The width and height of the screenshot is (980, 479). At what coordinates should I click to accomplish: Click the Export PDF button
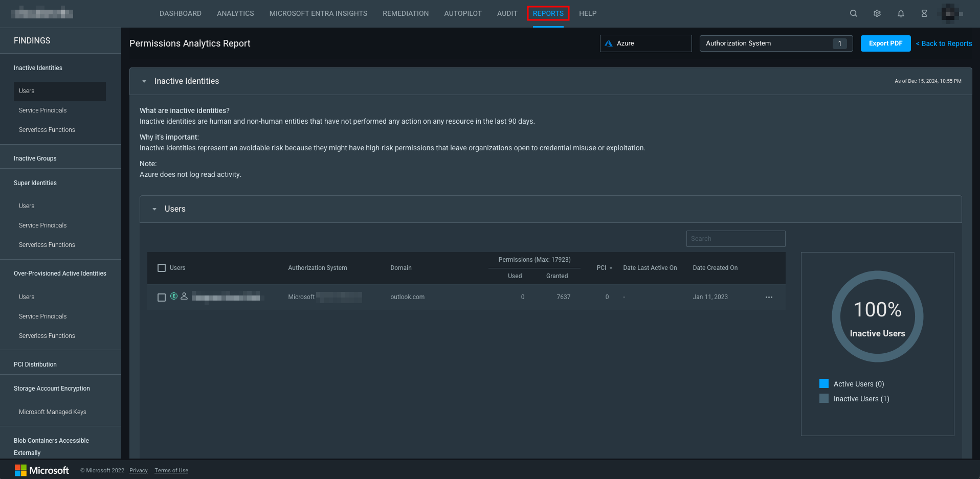click(x=885, y=43)
